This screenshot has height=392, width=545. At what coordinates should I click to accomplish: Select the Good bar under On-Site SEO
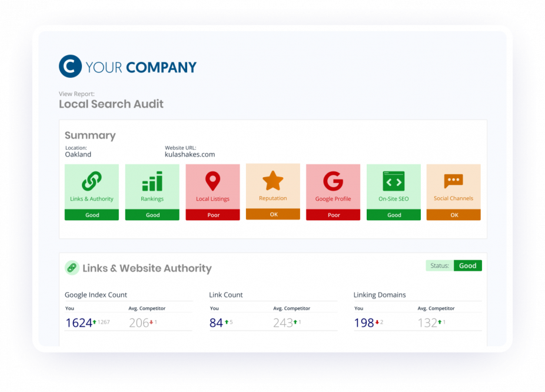point(394,215)
